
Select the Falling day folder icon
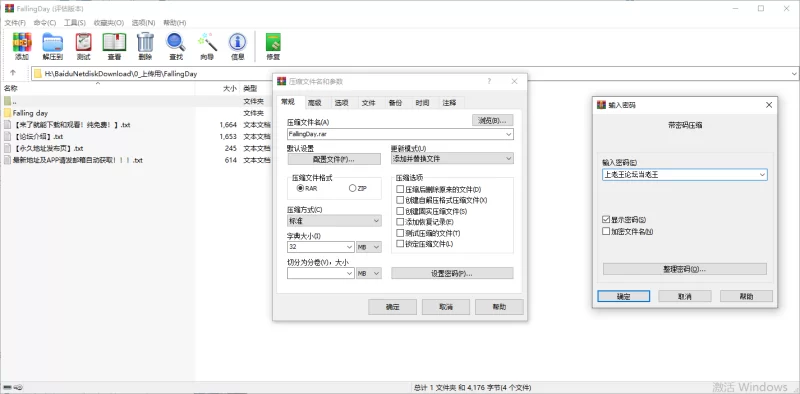coord(7,113)
